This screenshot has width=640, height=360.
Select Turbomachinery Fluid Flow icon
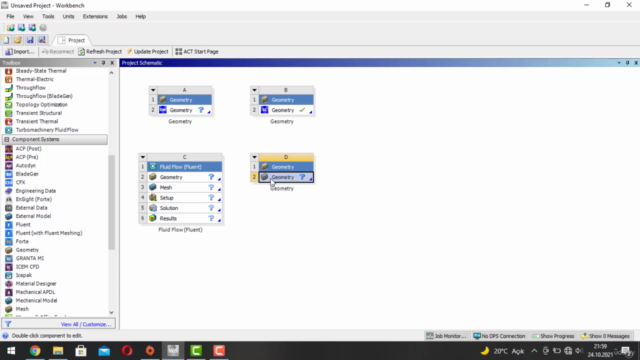pos(9,130)
